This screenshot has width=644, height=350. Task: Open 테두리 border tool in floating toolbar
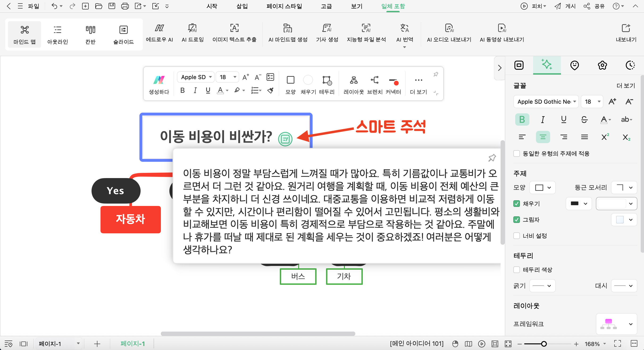pyautogui.click(x=327, y=85)
